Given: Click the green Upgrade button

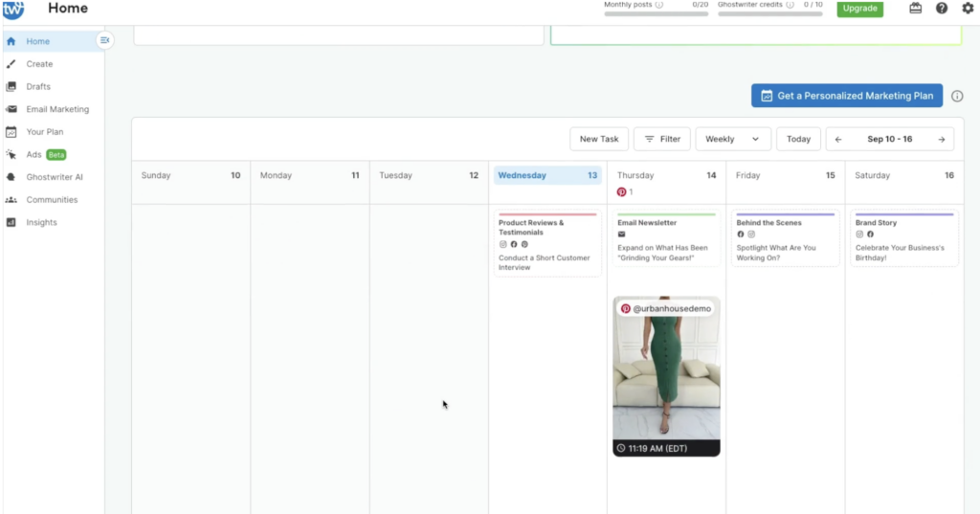Looking at the screenshot, I should (860, 8).
